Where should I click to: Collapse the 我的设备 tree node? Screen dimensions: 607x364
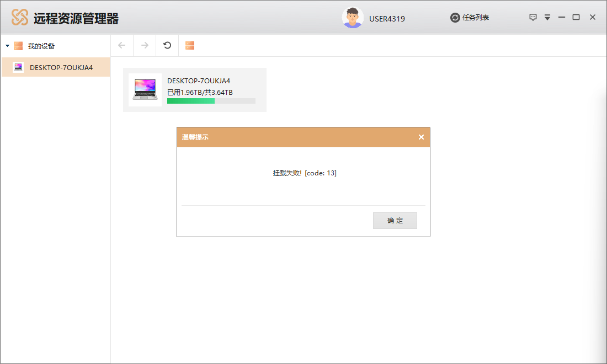pos(7,46)
